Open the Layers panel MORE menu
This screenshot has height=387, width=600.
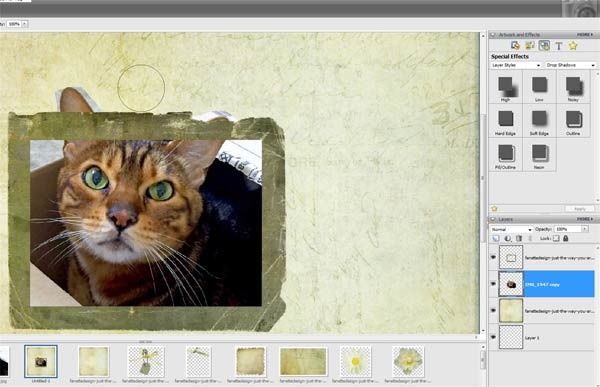pos(585,219)
